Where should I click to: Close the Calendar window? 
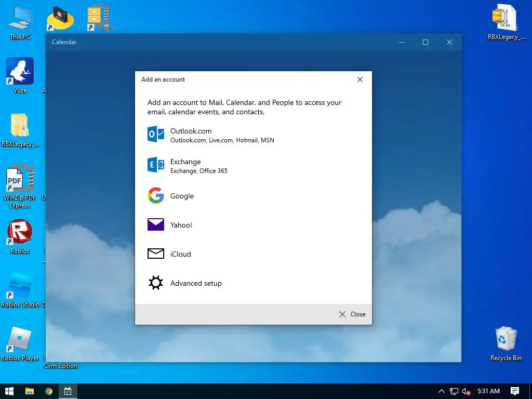[449, 42]
